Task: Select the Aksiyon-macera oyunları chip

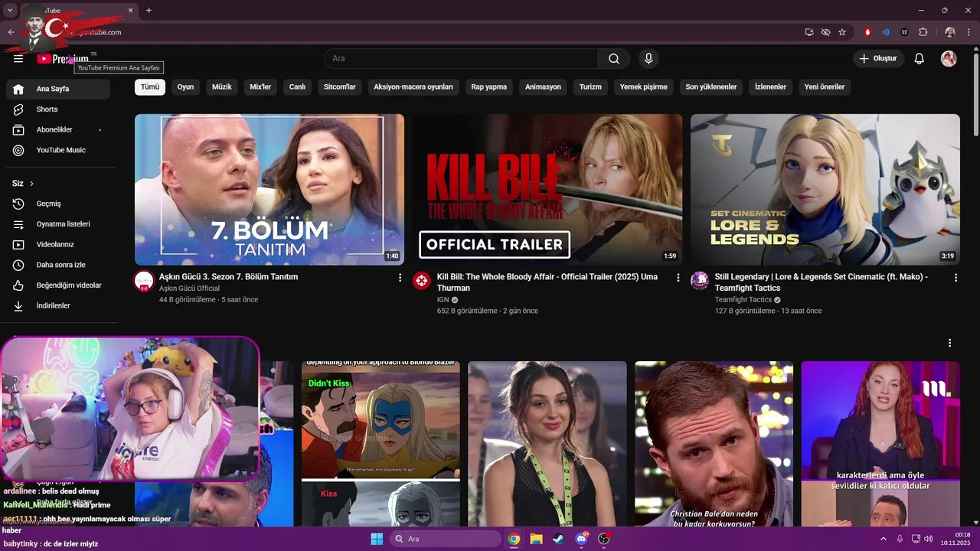Action: point(413,86)
